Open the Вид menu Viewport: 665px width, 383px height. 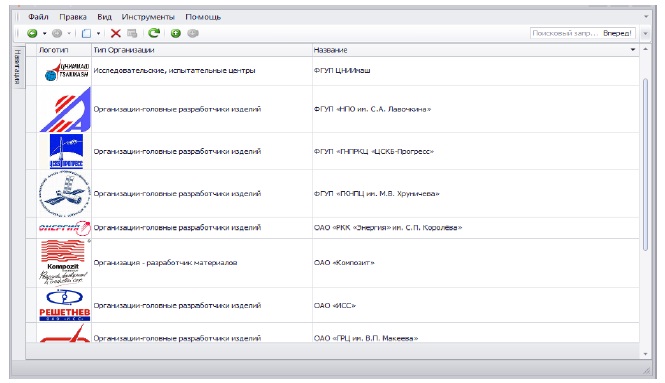(104, 17)
